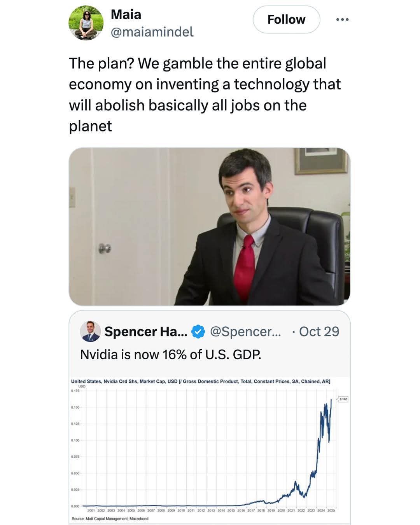Screen dimensions: 420x525
Task: Click the text Nvidia is now 16% of U.S. GDP
Action: 171,354
